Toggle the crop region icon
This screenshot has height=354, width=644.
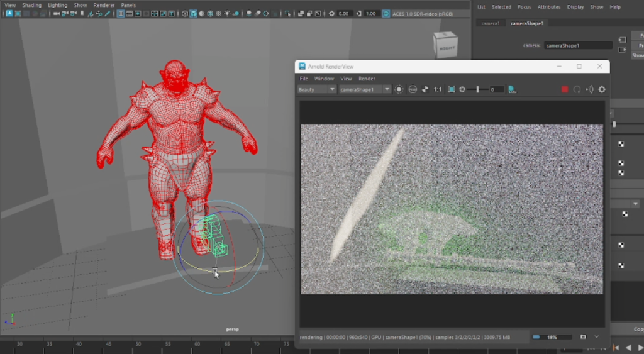click(x=451, y=89)
